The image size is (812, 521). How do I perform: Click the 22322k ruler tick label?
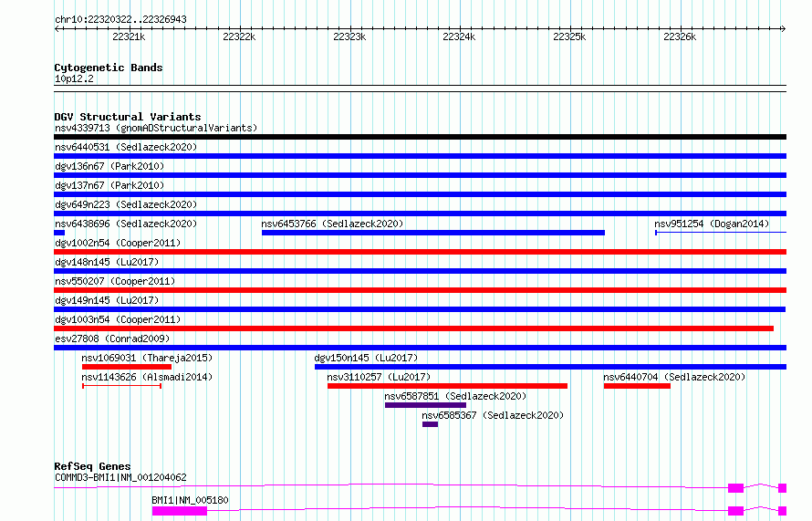[x=239, y=36]
